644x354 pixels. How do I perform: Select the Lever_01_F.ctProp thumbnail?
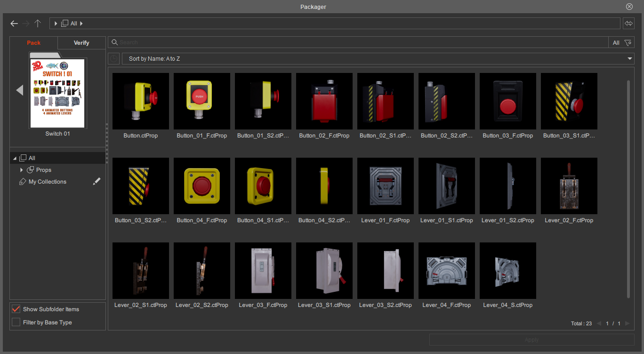tap(386, 186)
